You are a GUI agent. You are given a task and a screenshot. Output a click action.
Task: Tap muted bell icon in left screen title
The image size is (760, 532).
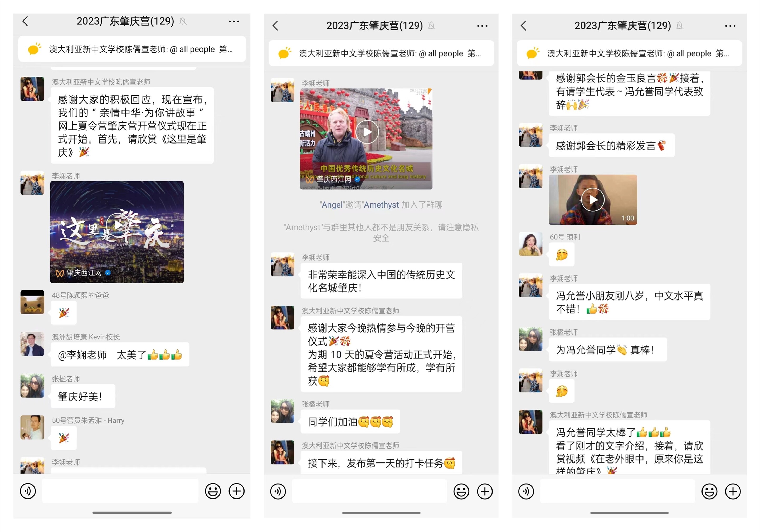pyautogui.click(x=183, y=22)
